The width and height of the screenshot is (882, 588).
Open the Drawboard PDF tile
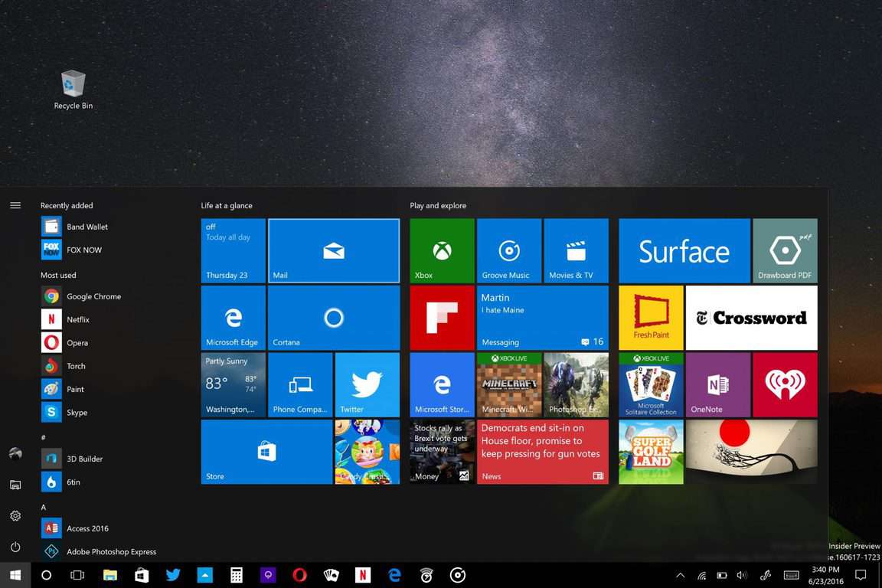pos(785,250)
